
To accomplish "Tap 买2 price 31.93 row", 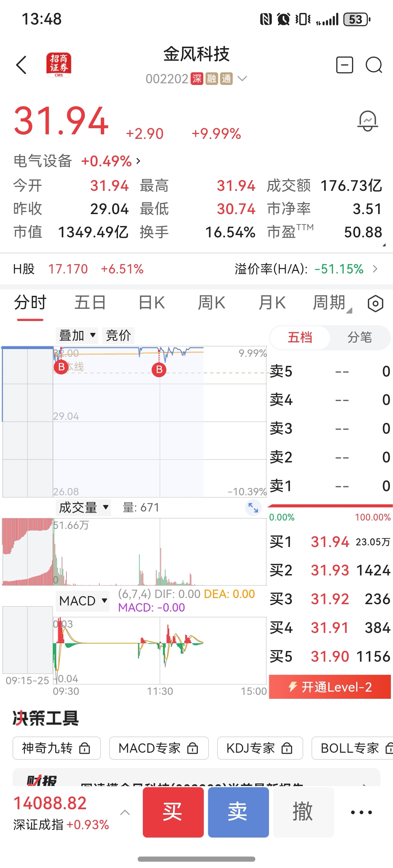I will click(330, 570).
